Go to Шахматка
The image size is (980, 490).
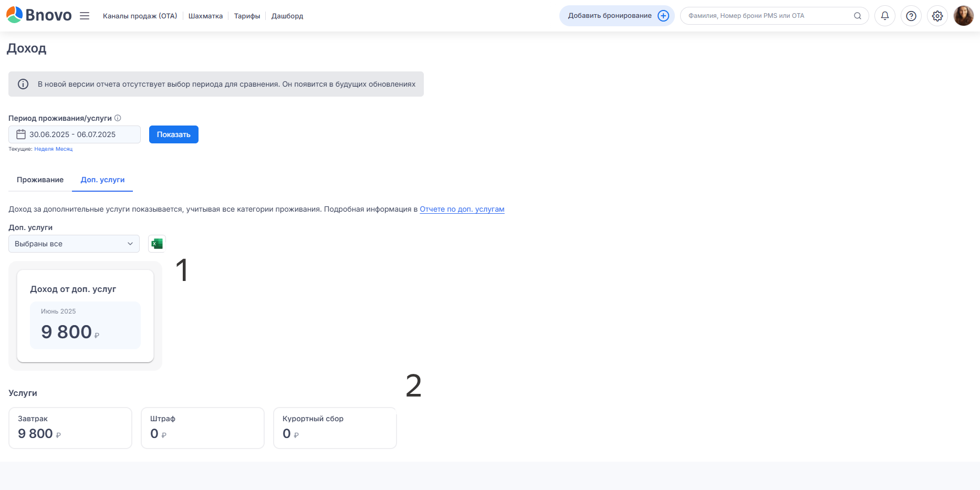pyautogui.click(x=205, y=16)
